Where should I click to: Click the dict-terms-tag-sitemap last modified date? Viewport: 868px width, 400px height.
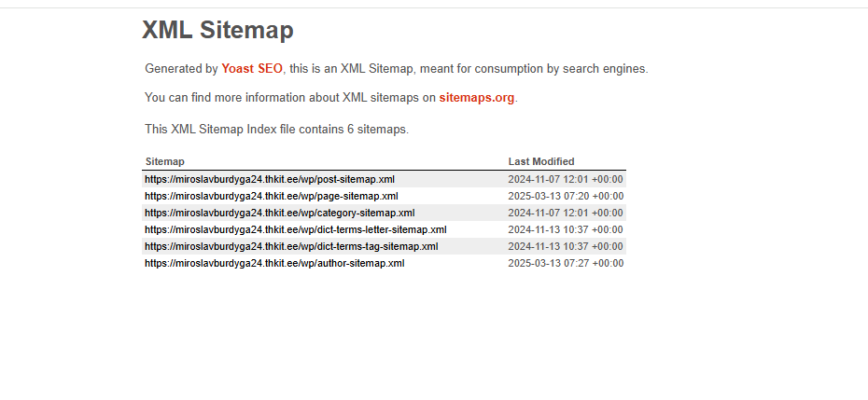tap(566, 246)
